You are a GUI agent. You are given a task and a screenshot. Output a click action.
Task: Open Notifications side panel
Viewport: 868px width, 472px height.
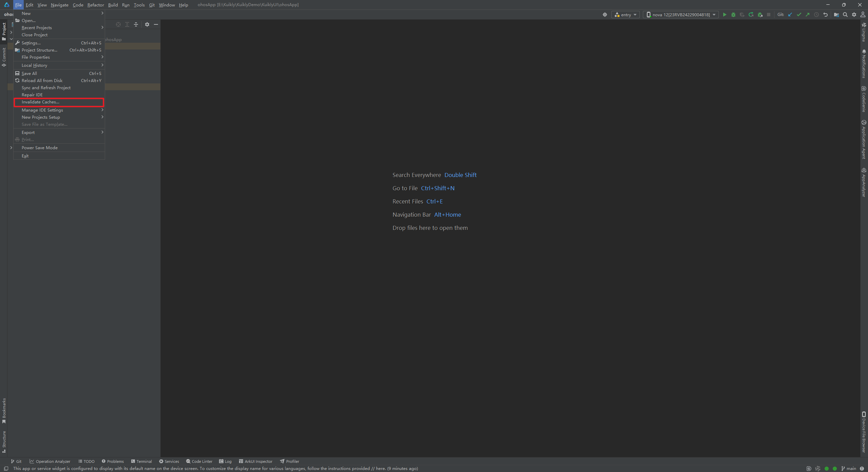coord(864,64)
